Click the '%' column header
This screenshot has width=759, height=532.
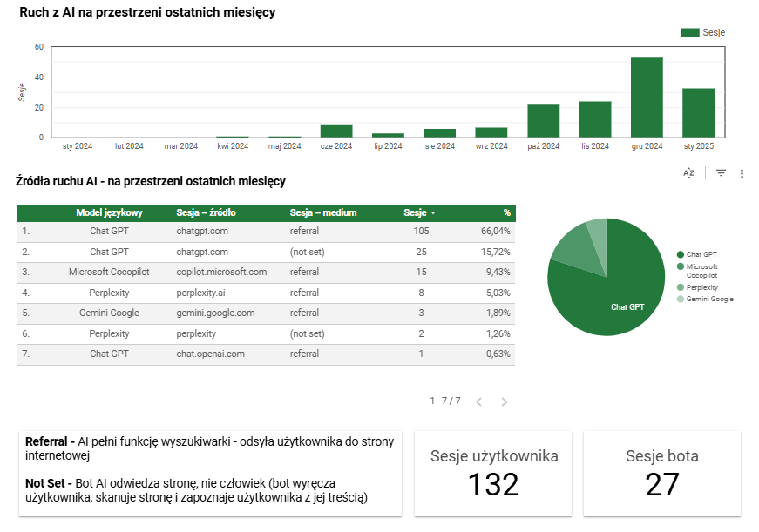[506, 212]
